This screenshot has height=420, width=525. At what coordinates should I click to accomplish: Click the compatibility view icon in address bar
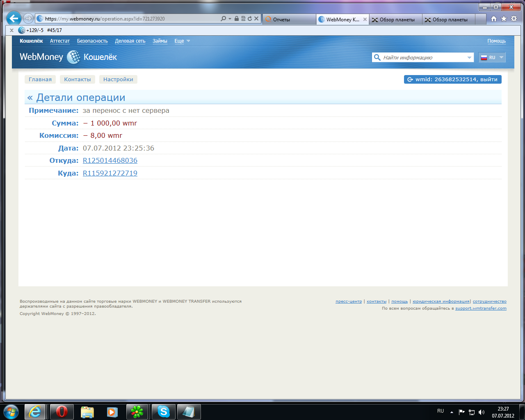[243, 18]
